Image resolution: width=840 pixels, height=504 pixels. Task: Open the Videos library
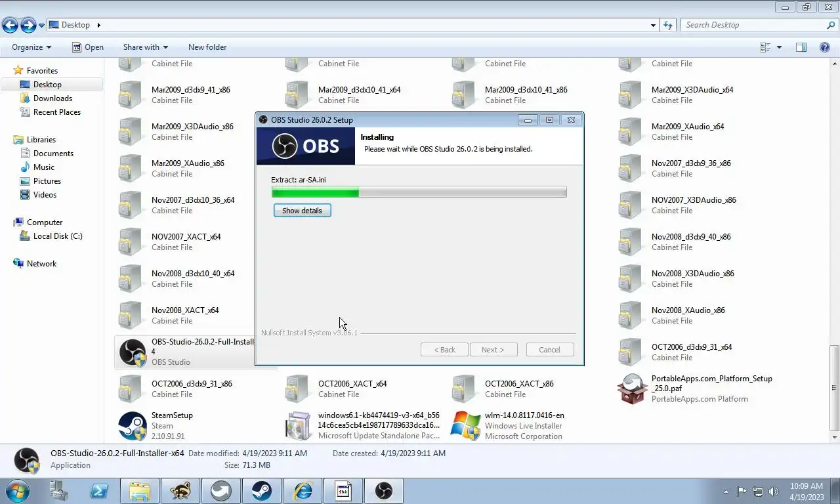pyautogui.click(x=45, y=195)
